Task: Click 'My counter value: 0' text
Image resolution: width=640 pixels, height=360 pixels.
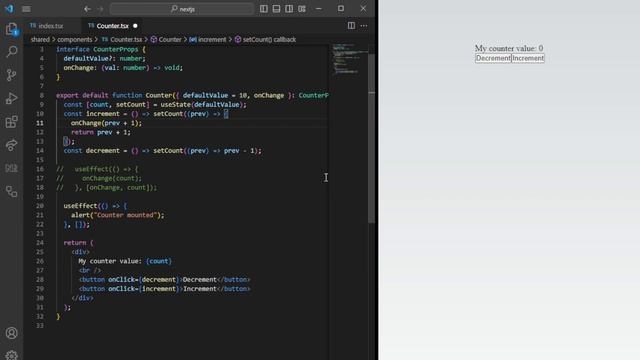Action: click(x=509, y=49)
